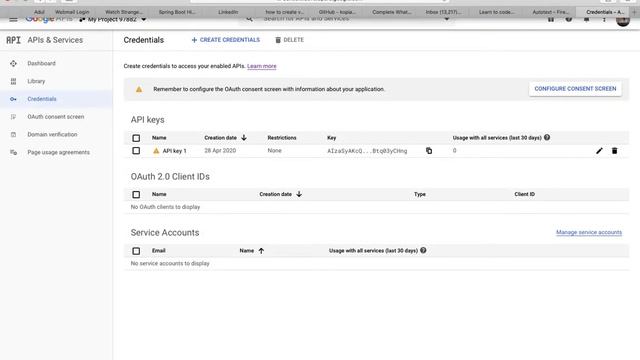Click the yellow warning icon in consent banner
Image resolution: width=640 pixels, height=360 pixels.
click(139, 89)
